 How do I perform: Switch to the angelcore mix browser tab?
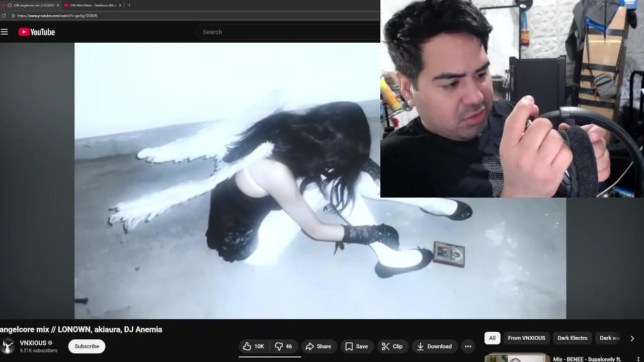[x=30, y=5]
